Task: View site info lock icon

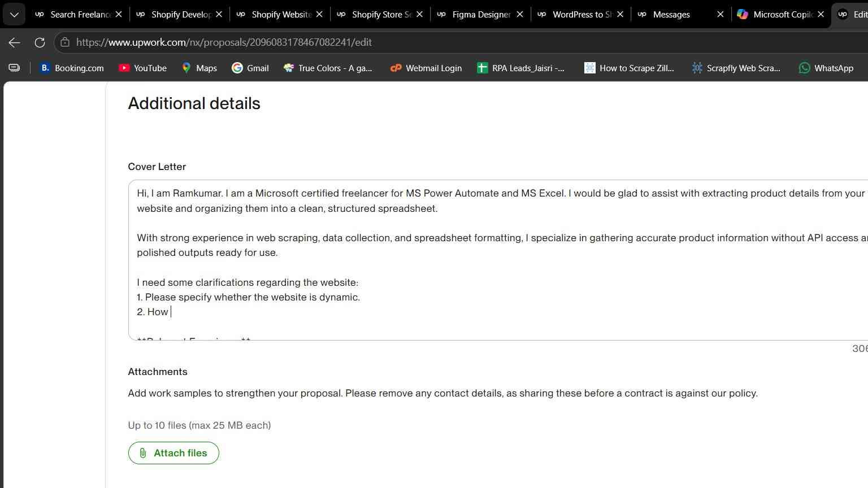Action: click(65, 42)
